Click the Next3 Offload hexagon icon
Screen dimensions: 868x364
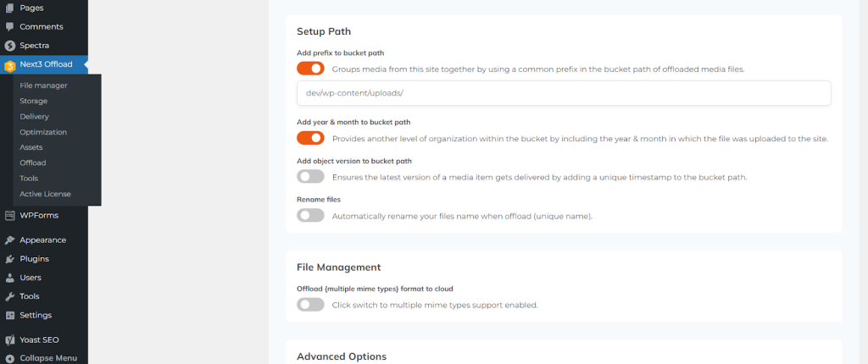(9, 66)
